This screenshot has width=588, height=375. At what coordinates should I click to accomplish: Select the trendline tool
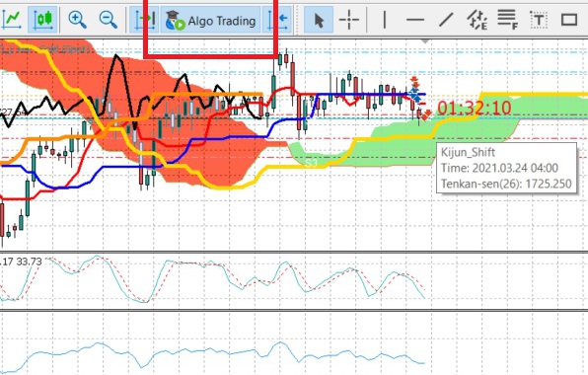pos(446,20)
